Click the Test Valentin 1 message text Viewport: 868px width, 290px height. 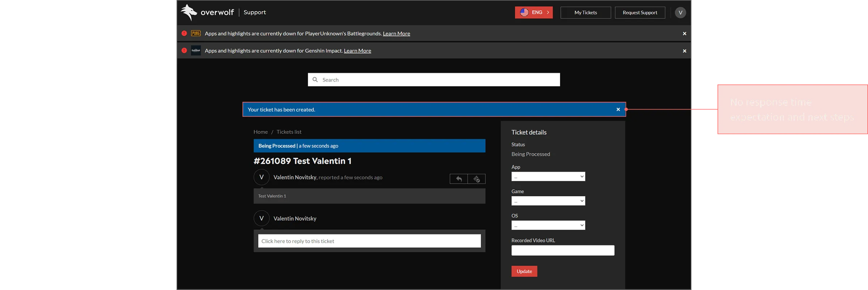click(272, 196)
